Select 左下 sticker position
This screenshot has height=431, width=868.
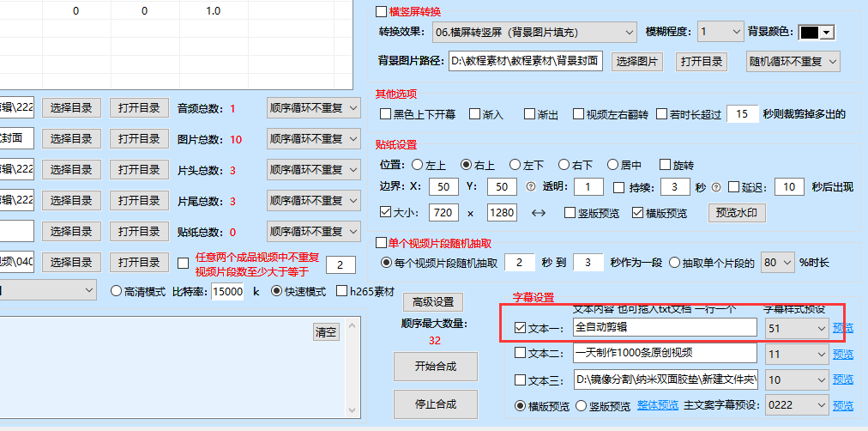click(515, 165)
